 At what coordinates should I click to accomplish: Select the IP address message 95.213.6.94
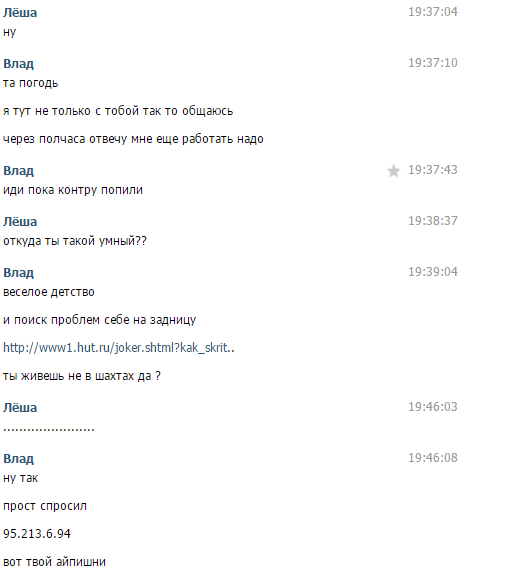tap(37, 534)
